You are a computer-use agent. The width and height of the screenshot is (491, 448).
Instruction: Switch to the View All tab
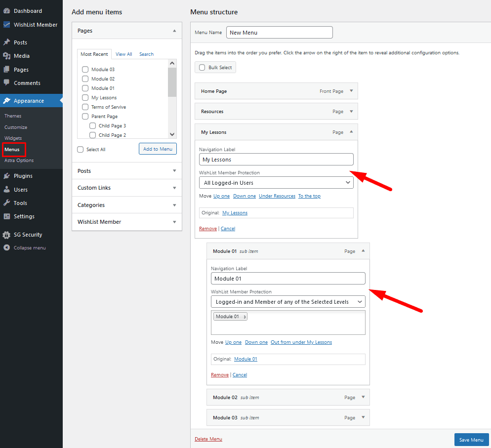(x=123, y=54)
